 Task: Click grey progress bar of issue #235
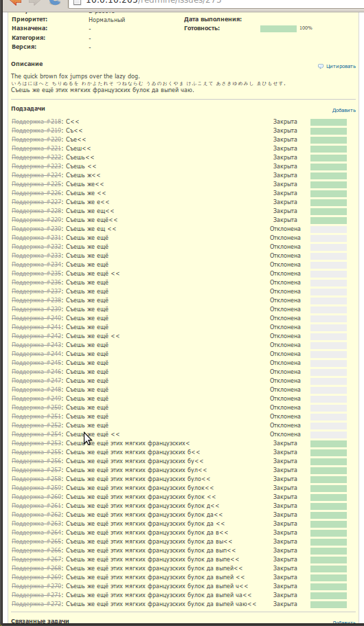(x=328, y=274)
